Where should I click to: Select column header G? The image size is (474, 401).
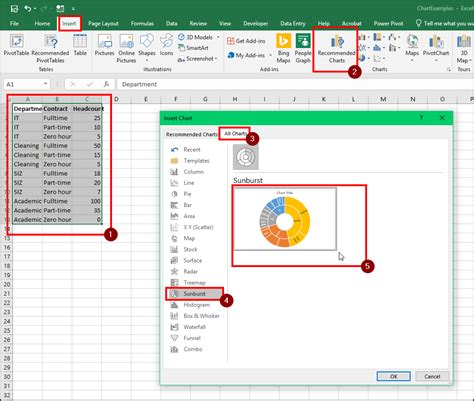[205, 99]
